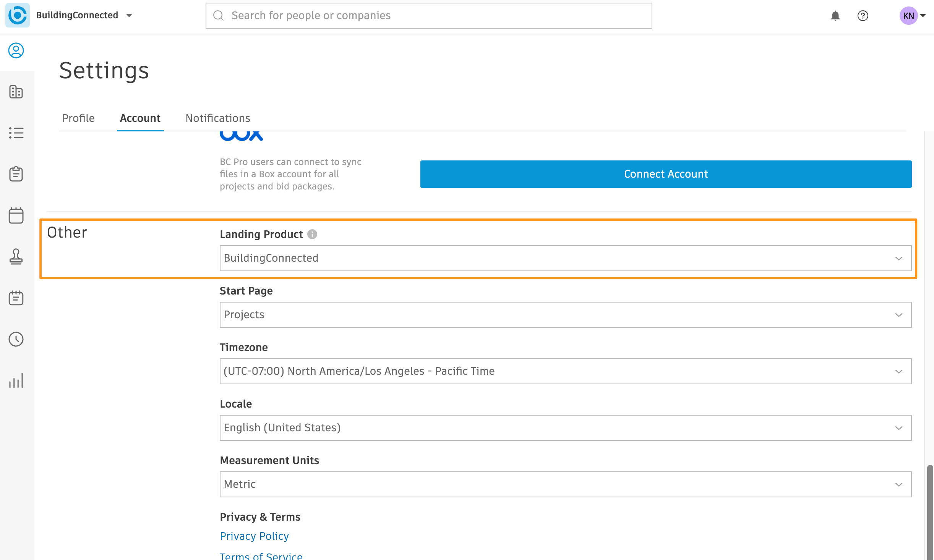Image resolution: width=934 pixels, height=560 pixels.
Task: Click the Locale label
Action: click(236, 404)
